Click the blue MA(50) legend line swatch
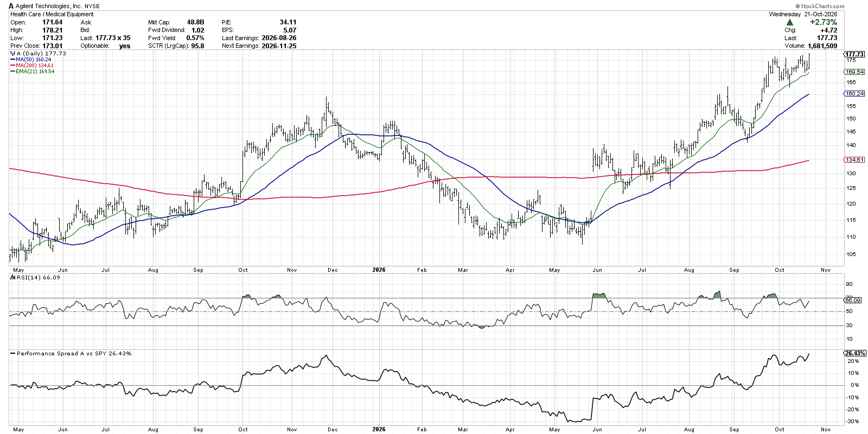Screen dimensions: 868x434 [12, 60]
